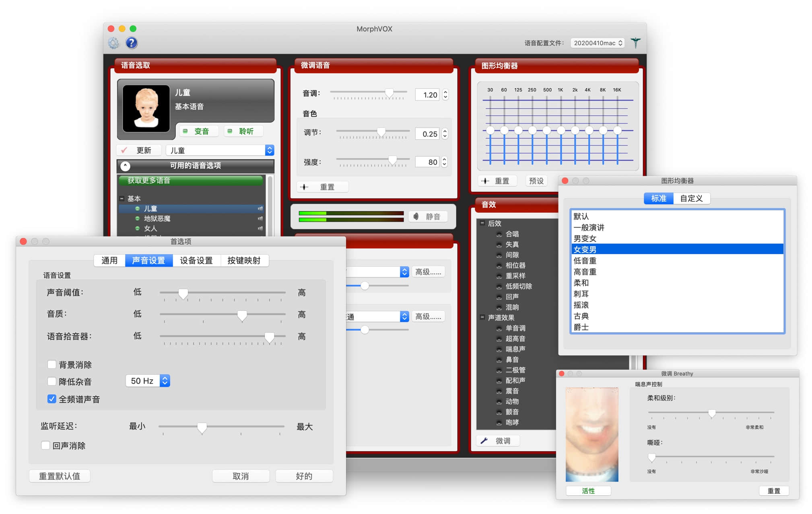Toggle the 重采样 resample effect icon
Screen dimensions: 812x514
(499, 276)
